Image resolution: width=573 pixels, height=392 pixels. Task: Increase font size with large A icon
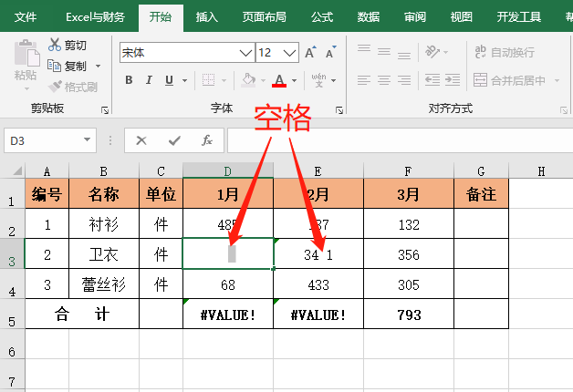pyautogui.click(x=310, y=53)
